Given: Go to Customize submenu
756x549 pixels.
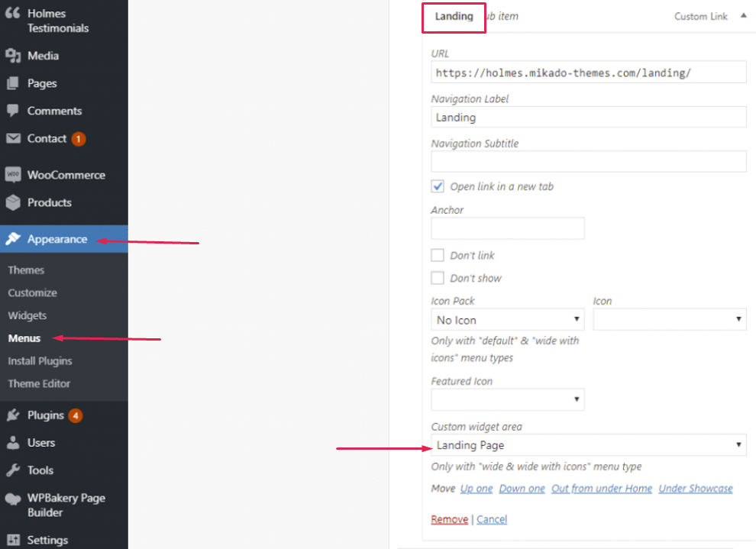Looking at the screenshot, I should point(32,292).
